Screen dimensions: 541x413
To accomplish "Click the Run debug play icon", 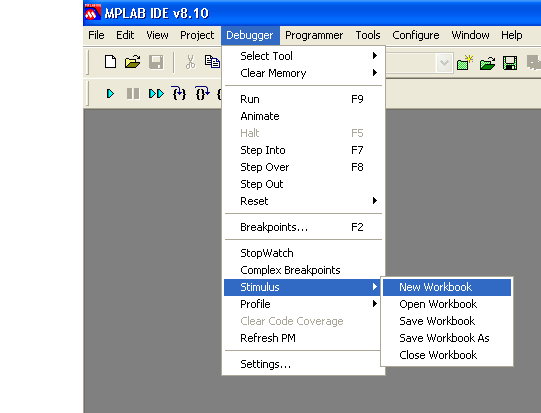I will 110,94.
